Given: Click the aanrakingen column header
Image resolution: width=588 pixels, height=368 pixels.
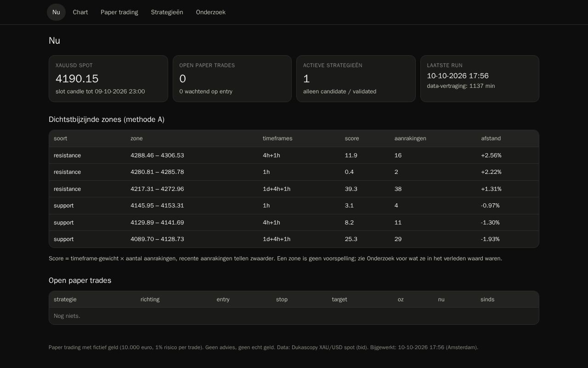Looking at the screenshot, I should 410,138.
